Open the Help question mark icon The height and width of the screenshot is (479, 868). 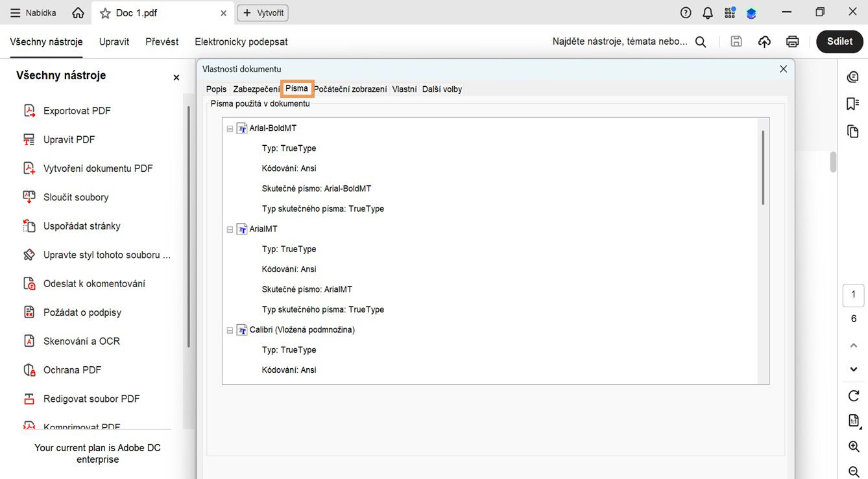coord(686,13)
